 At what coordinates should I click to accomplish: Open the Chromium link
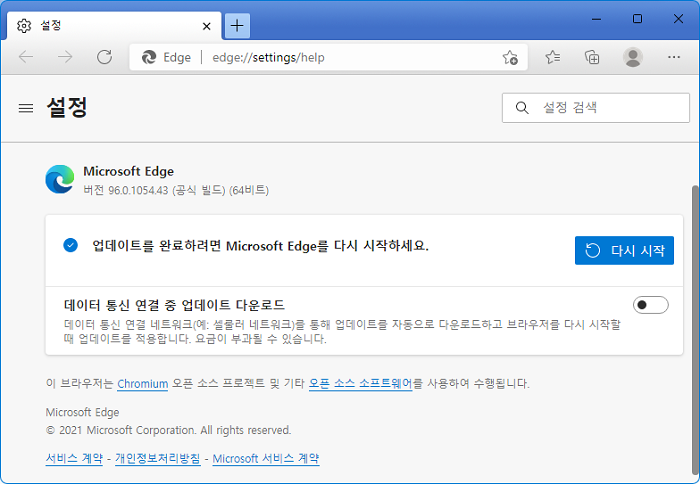point(142,384)
